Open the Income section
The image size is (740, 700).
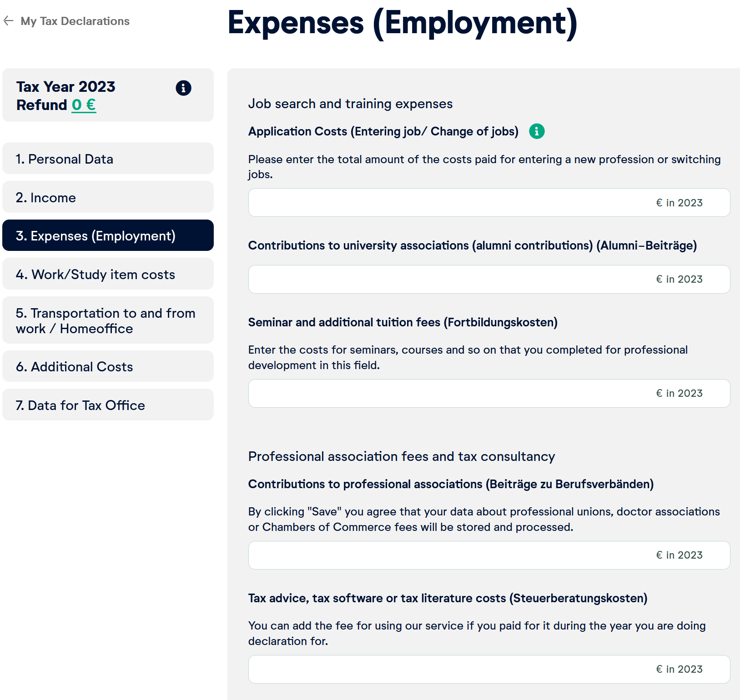point(108,197)
